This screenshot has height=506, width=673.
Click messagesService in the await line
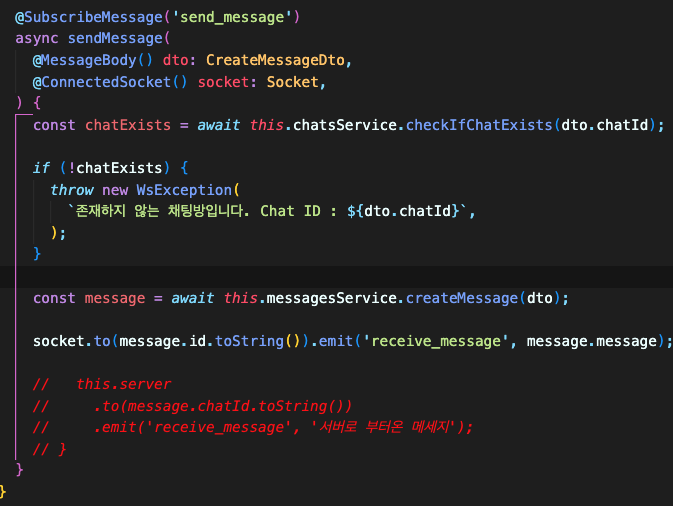331,298
